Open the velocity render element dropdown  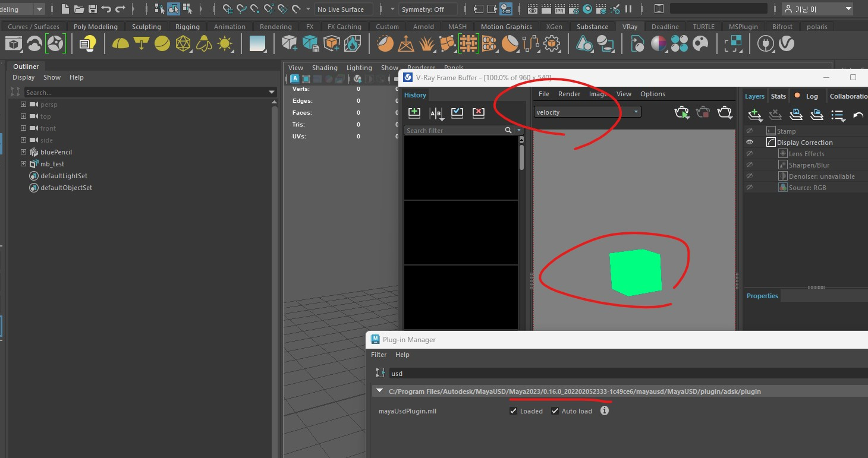587,112
